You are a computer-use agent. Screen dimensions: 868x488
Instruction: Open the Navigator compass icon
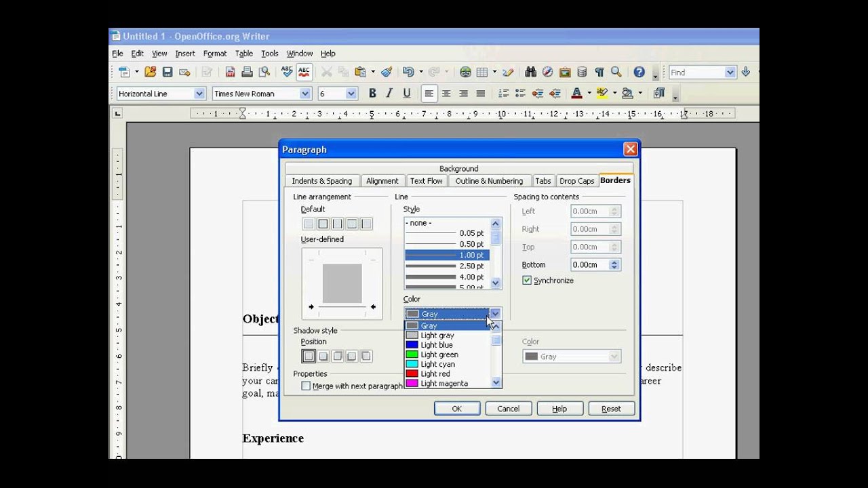(547, 72)
